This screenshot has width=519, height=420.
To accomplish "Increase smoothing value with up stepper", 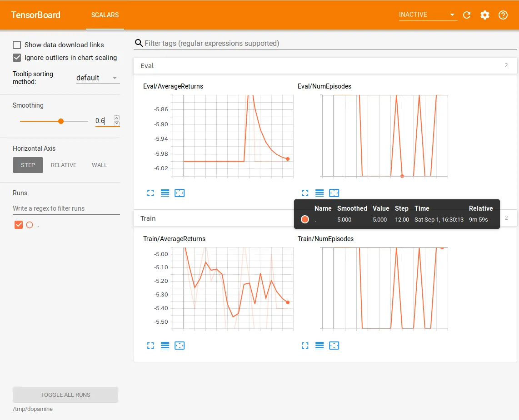I will pyautogui.click(x=116, y=118).
